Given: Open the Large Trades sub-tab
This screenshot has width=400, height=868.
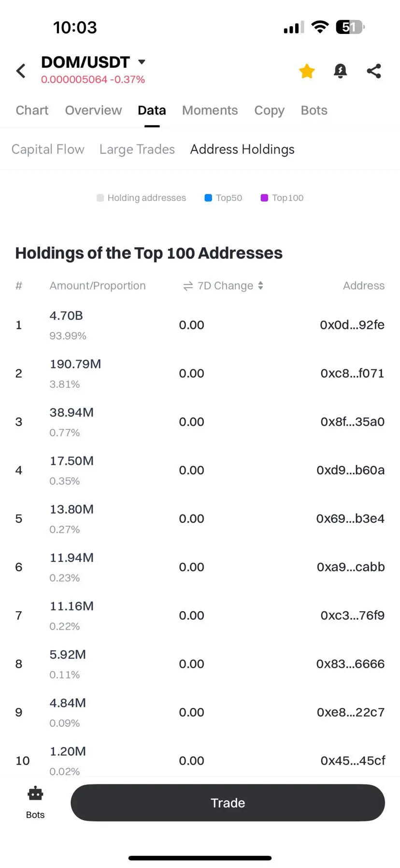Looking at the screenshot, I should [137, 149].
